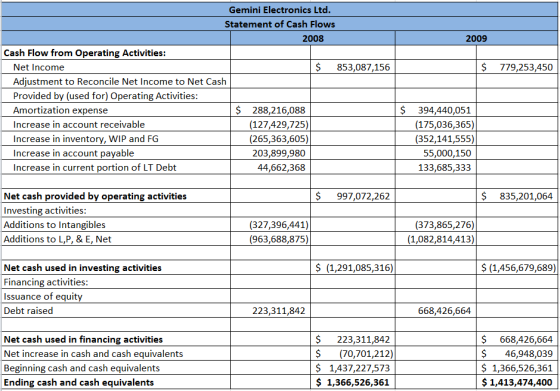560x391 pixels.
Task: Select 'Adjustment to Reconcile Net Income to Net Cash'
Action: tap(120, 81)
